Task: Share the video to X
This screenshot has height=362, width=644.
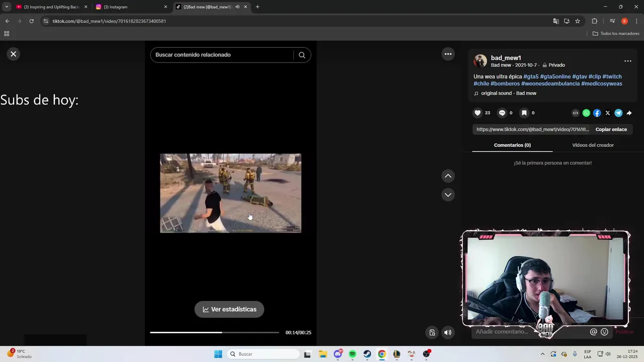Action: pyautogui.click(x=608, y=113)
